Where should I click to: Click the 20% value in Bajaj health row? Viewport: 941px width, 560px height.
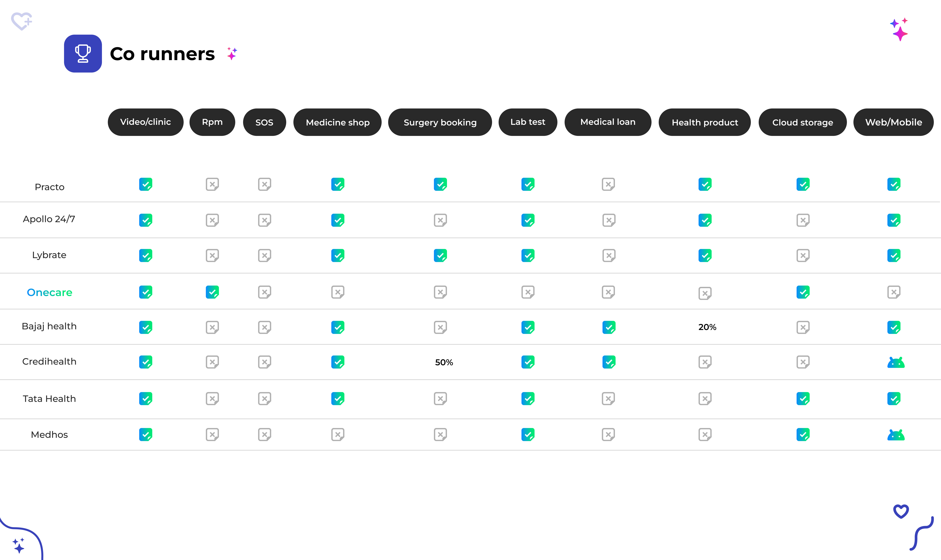(x=707, y=327)
